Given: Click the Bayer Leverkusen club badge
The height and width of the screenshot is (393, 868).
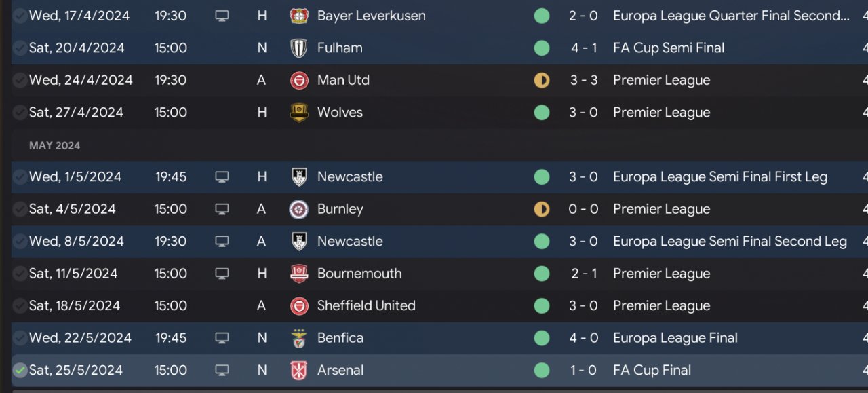Looking at the screenshot, I should (x=299, y=16).
